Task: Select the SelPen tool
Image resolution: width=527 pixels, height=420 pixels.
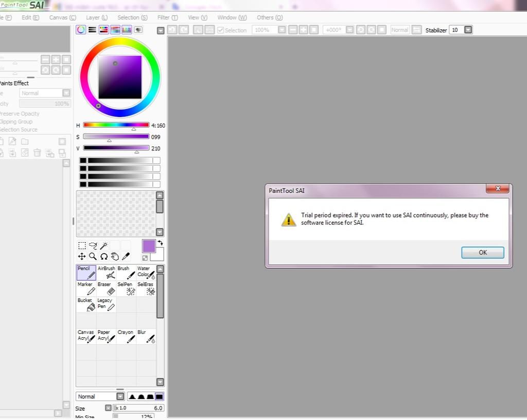Action: pyautogui.click(x=126, y=288)
